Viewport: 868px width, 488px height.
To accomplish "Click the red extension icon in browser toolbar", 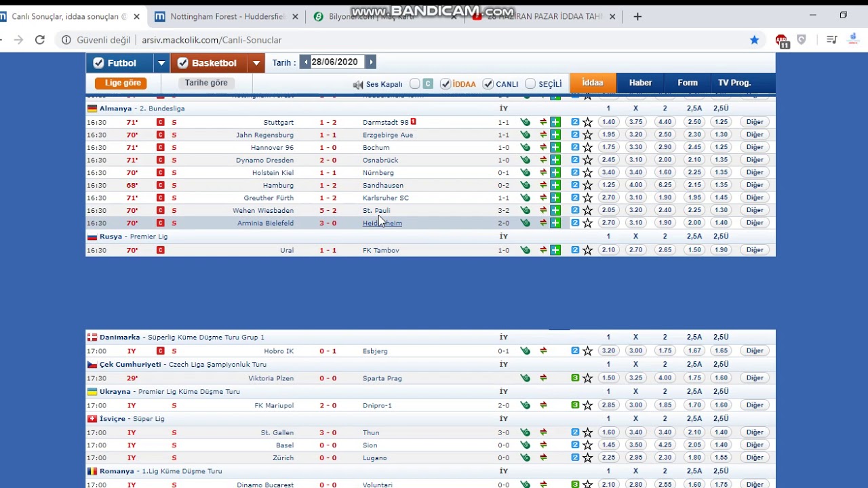I will pyautogui.click(x=782, y=40).
